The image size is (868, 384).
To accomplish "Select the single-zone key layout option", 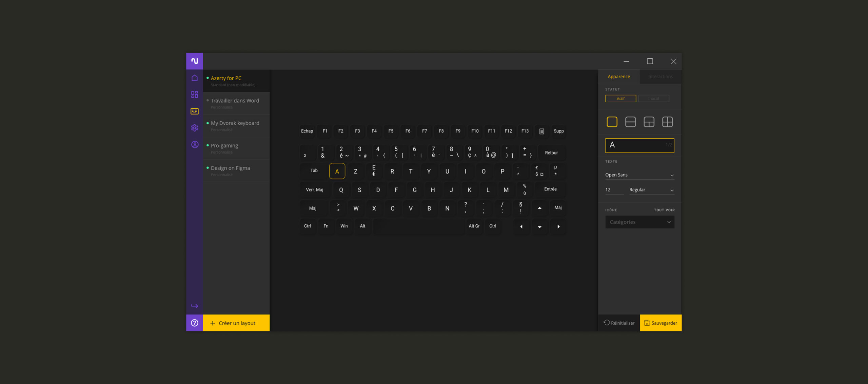I will coord(612,122).
